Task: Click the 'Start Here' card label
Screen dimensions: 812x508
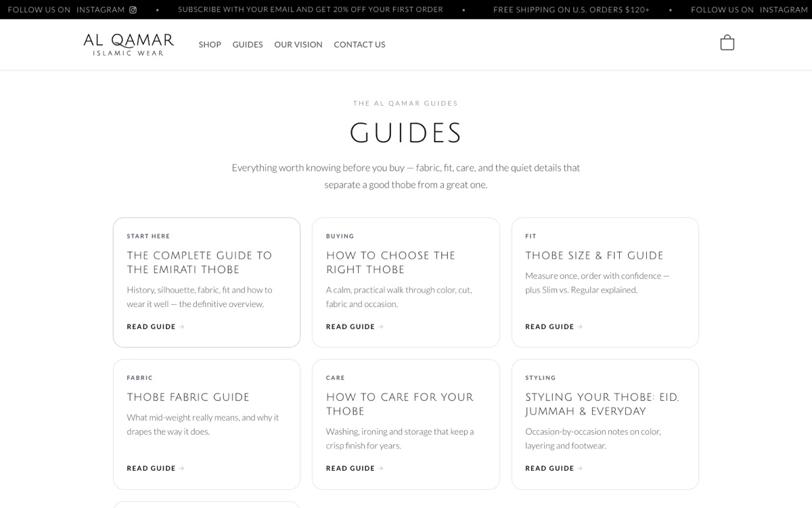Action: 148,236
